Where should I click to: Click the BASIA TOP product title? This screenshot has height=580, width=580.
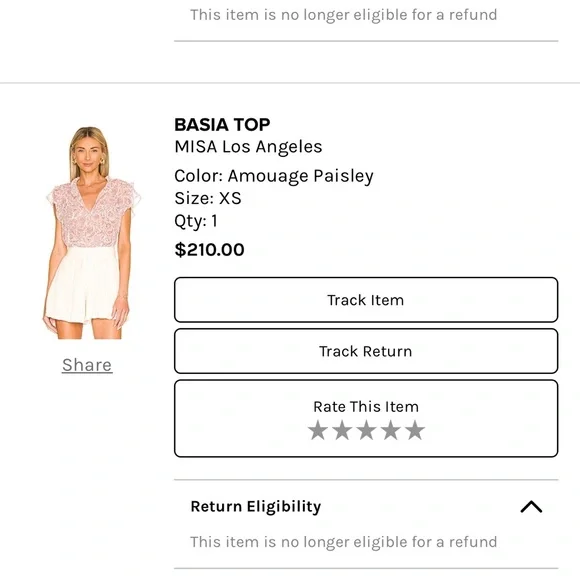(x=222, y=125)
